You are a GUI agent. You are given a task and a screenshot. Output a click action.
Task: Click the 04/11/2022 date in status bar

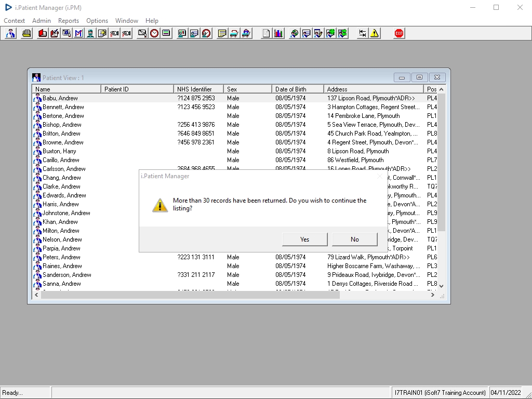(x=506, y=393)
